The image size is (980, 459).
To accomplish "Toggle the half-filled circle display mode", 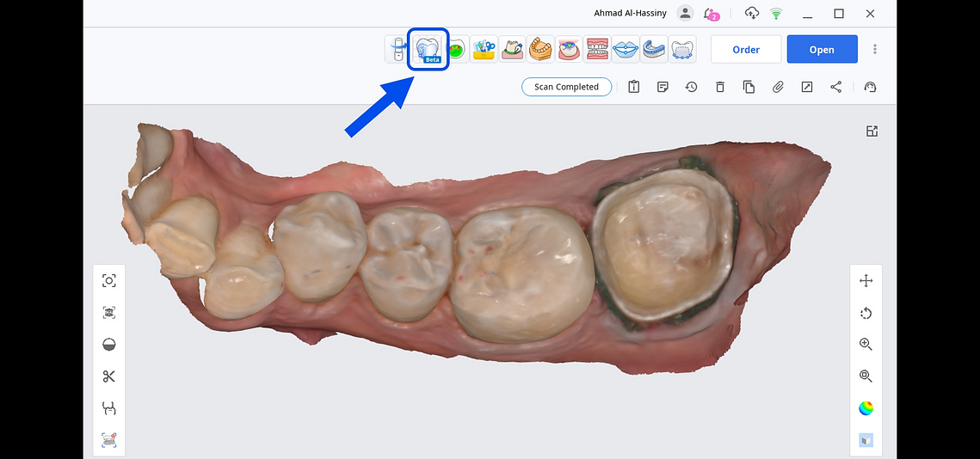I will click(108, 345).
